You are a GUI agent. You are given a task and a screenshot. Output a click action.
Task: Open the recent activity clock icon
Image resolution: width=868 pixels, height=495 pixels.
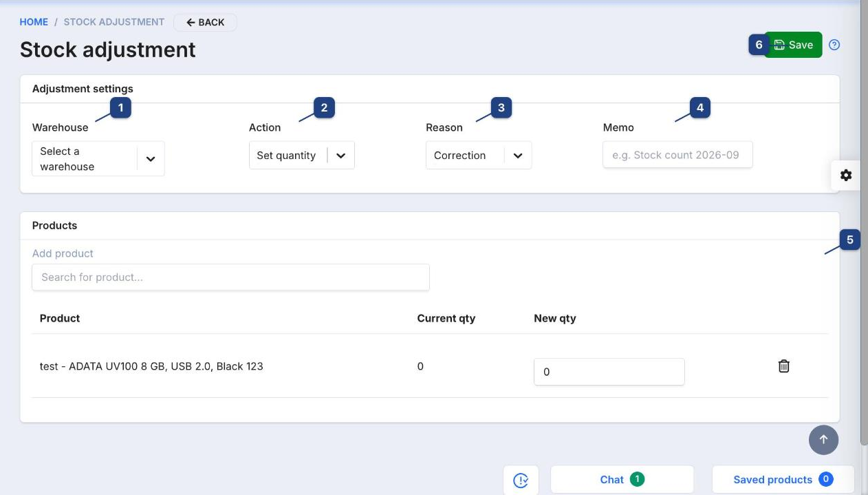click(521, 480)
